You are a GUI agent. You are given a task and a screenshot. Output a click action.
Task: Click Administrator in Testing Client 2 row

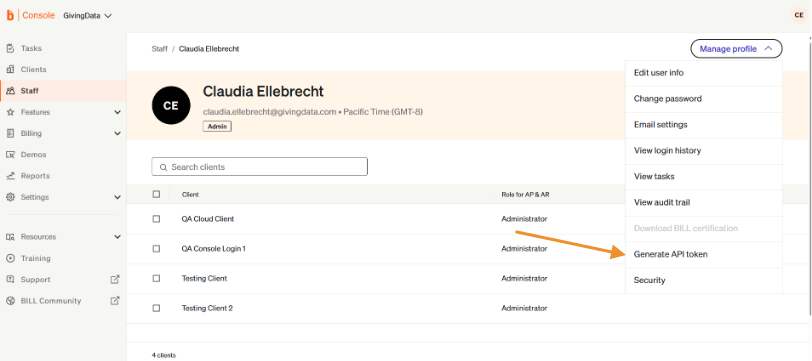tap(524, 308)
